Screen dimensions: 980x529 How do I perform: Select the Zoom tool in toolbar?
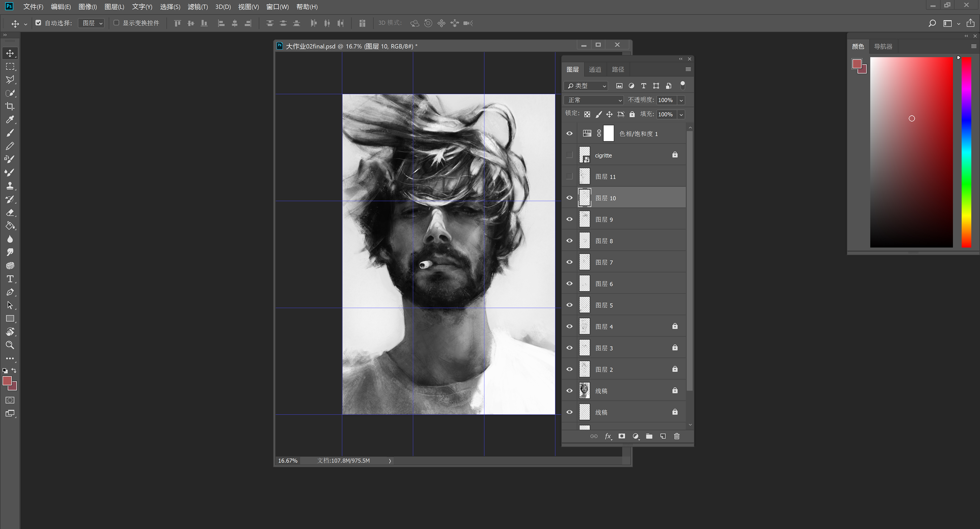tap(10, 345)
